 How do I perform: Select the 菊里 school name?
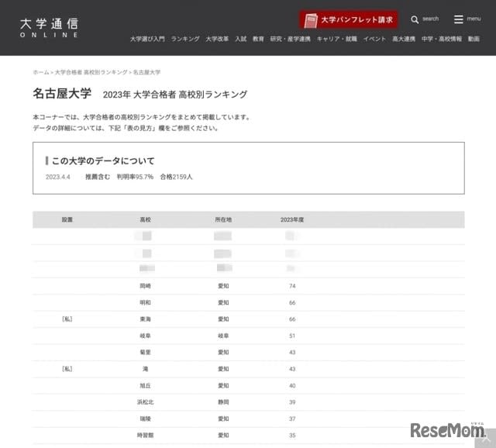tap(145, 352)
